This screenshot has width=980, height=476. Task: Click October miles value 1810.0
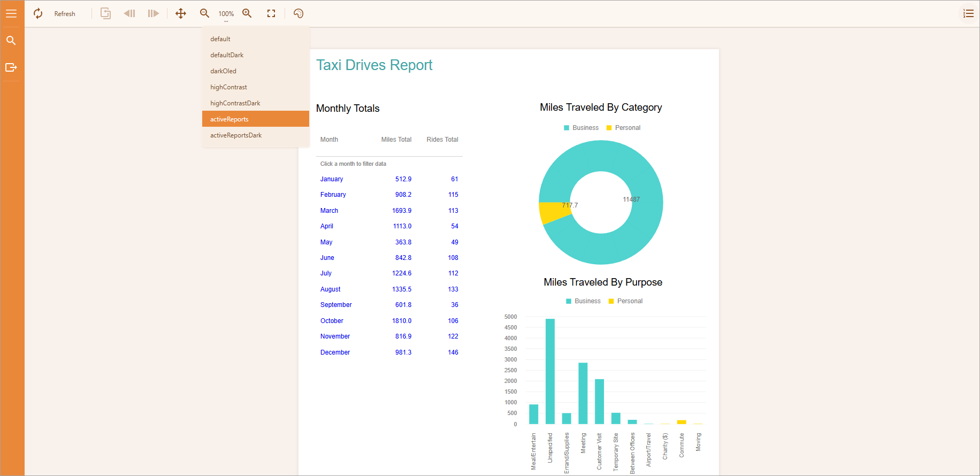pyautogui.click(x=402, y=321)
